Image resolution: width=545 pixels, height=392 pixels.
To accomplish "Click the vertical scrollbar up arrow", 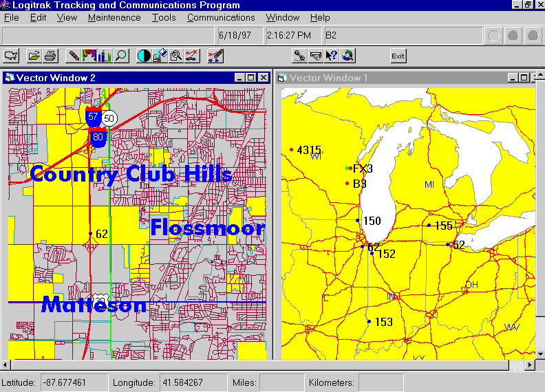I will pos(540,75).
